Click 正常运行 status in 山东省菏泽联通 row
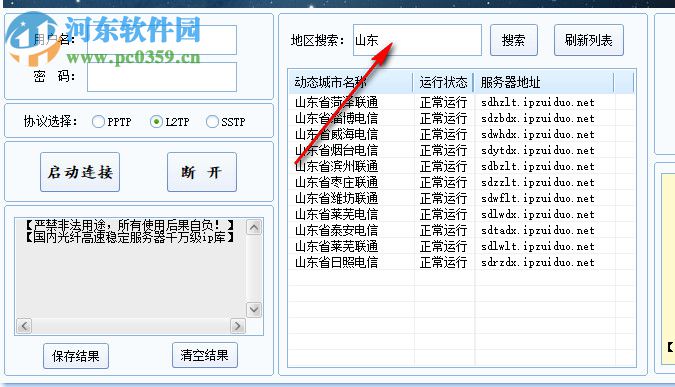Screen dimensions: 675x387 (443, 102)
